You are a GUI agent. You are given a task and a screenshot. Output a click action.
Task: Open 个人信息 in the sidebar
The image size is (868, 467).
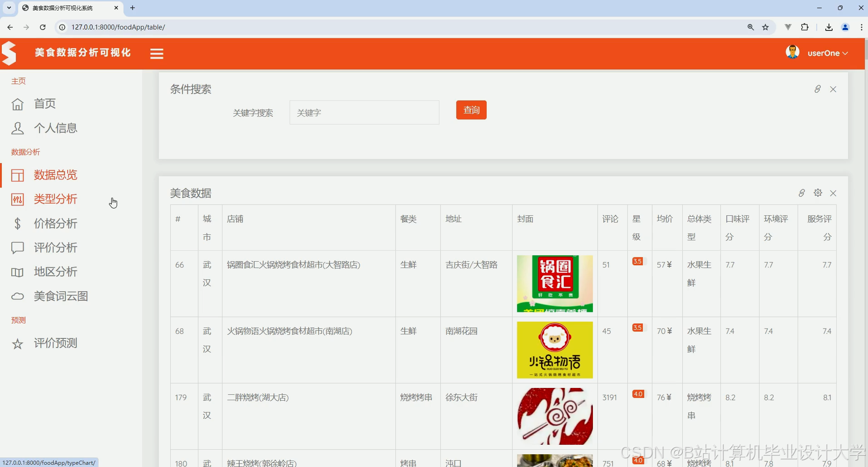pos(56,128)
